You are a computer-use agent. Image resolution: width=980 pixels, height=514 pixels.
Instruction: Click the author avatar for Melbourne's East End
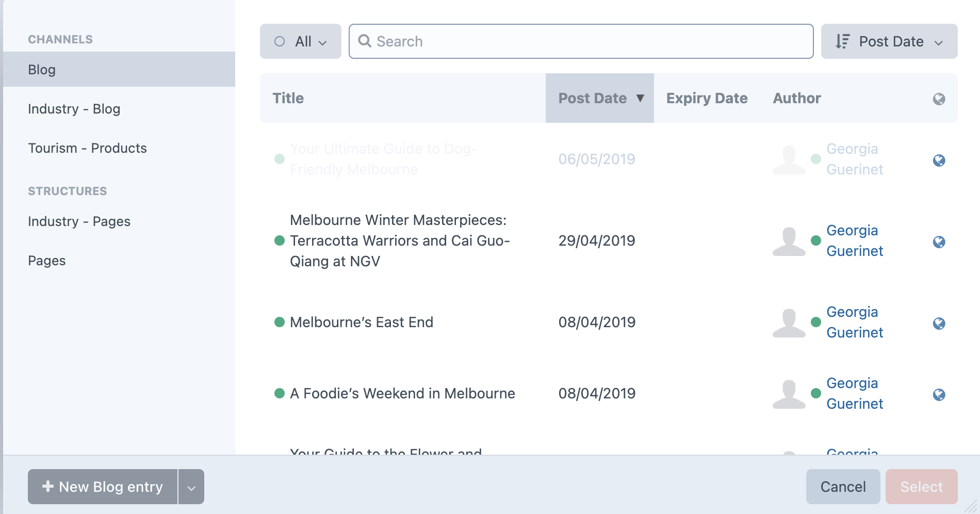coord(789,323)
